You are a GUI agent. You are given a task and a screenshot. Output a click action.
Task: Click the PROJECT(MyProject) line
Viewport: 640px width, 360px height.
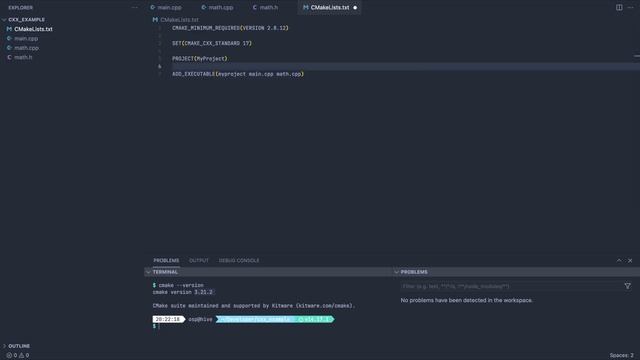(200, 58)
